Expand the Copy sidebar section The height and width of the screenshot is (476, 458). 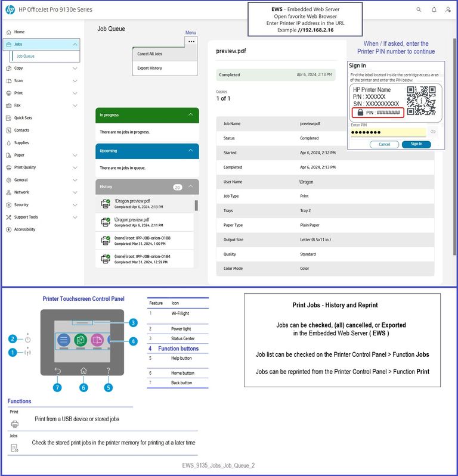(75, 69)
